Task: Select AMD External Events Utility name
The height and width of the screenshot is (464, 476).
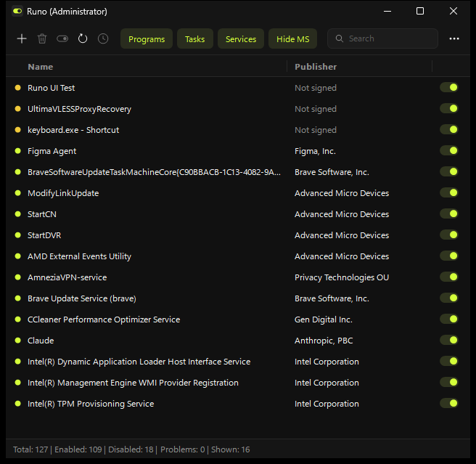Action: [x=79, y=256]
